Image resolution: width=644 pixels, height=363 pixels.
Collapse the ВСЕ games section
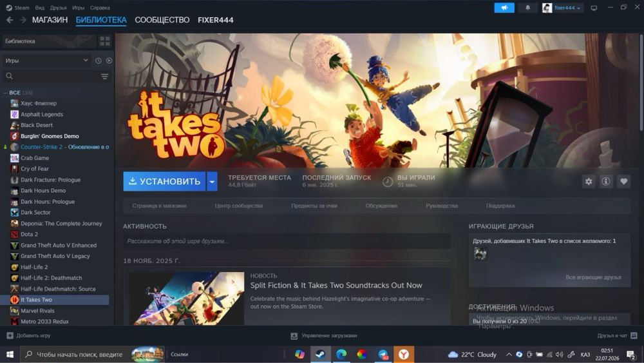click(5, 93)
